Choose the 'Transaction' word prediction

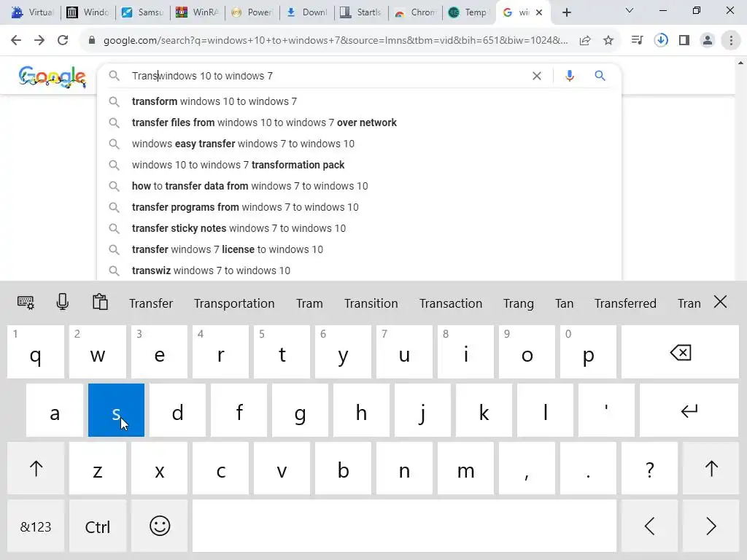pos(451,303)
